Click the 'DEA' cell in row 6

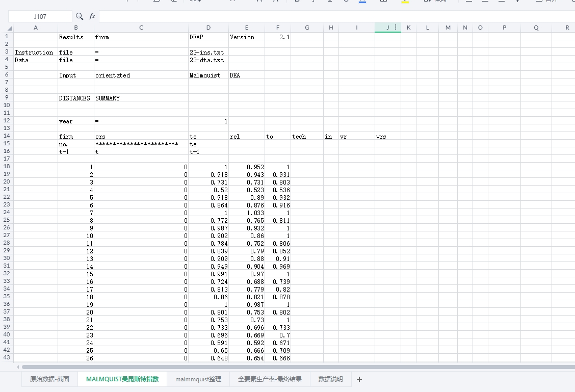tap(246, 75)
